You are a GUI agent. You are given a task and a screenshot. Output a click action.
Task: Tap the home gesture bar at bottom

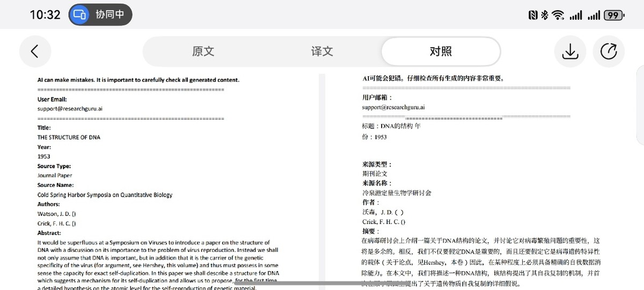322,283
